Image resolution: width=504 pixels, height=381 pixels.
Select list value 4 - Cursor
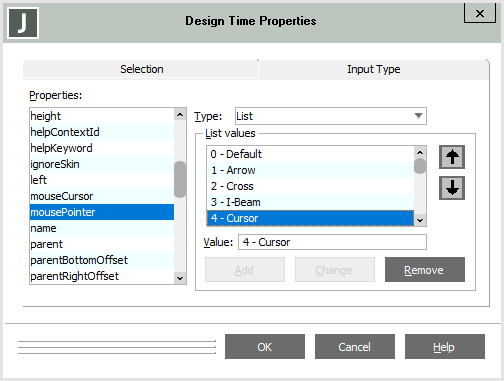click(x=310, y=218)
